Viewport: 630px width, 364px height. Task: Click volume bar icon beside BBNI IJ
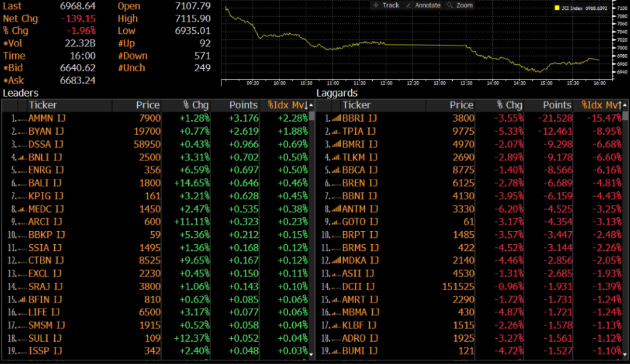pos(337,196)
